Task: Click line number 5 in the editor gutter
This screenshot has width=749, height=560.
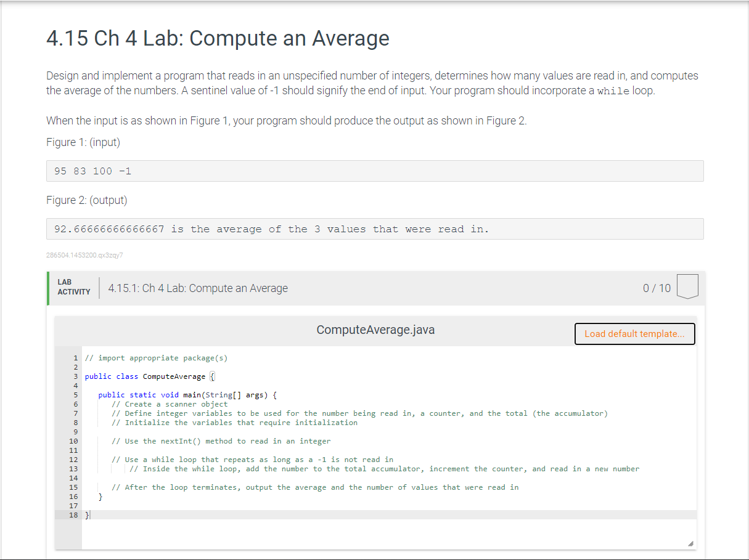Action: click(75, 395)
